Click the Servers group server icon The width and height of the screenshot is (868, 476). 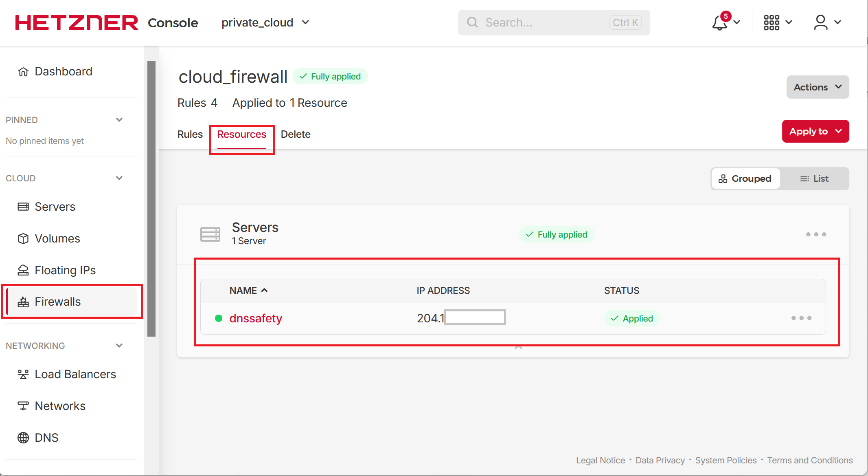click(x=210, y=234)
